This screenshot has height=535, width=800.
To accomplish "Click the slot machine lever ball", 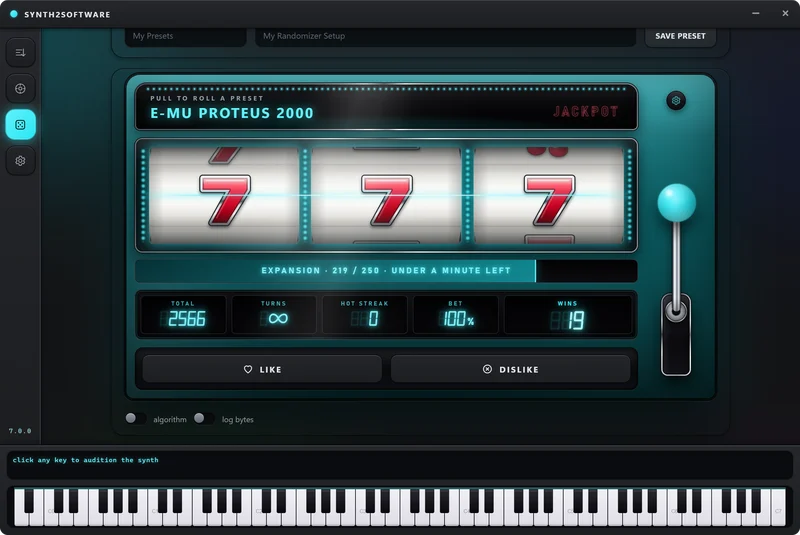I will (x=677, y=202).
